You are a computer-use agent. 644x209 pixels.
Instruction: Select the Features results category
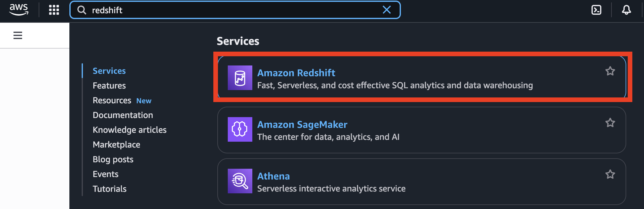109,85
